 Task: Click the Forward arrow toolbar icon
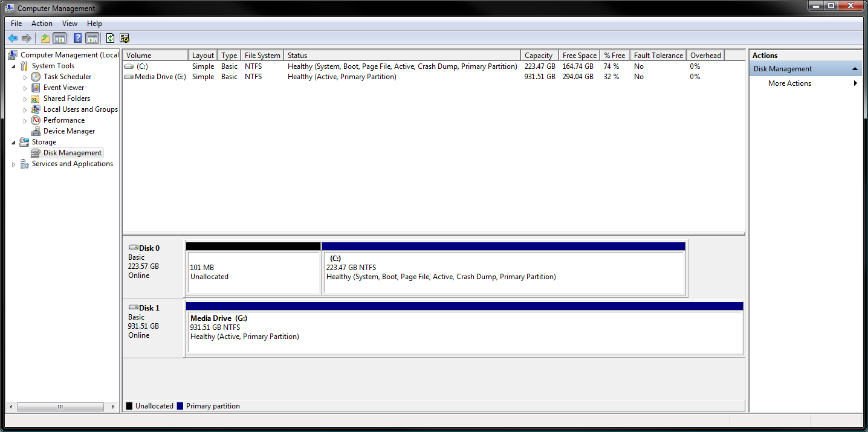(x=26, y=38)
